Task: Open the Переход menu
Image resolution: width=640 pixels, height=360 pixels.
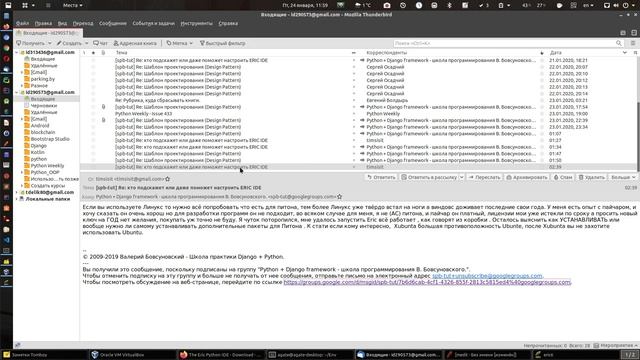Action: tap(83, 23)
